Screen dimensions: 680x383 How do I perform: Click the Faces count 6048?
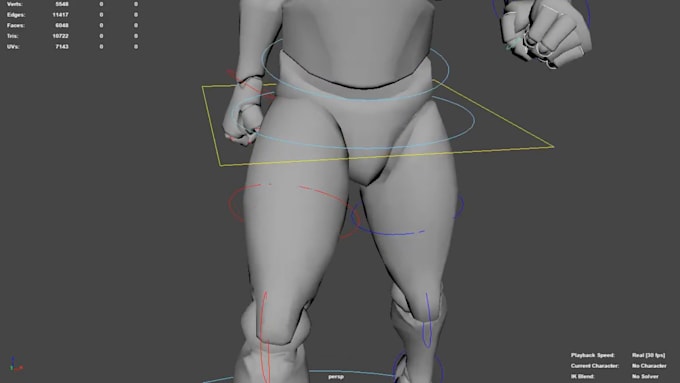[62, 25]
